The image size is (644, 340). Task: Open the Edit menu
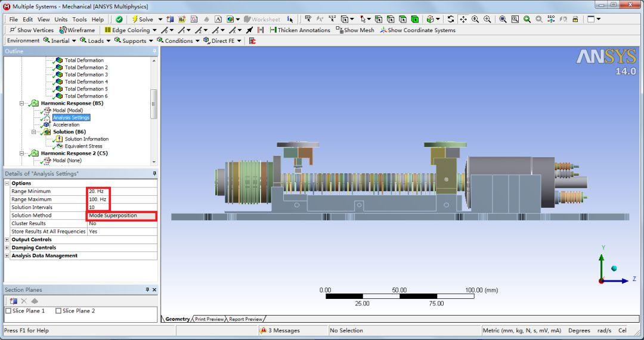(x=27, y=19)
